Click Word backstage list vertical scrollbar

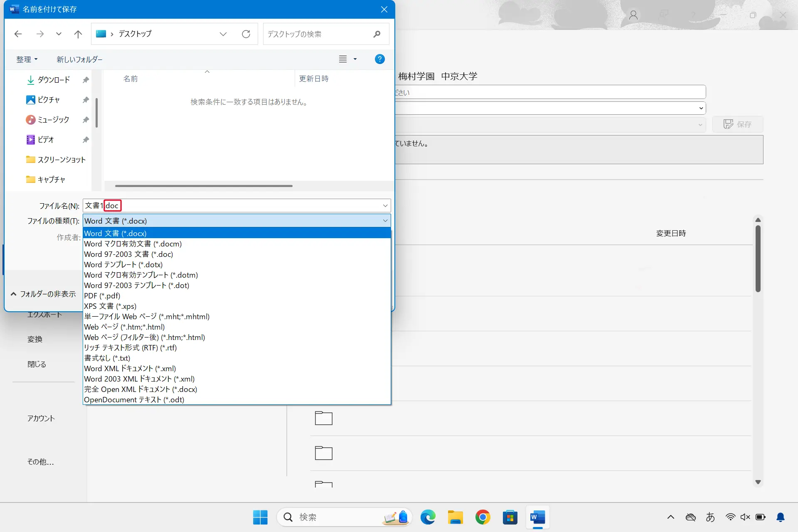(758, 259)
